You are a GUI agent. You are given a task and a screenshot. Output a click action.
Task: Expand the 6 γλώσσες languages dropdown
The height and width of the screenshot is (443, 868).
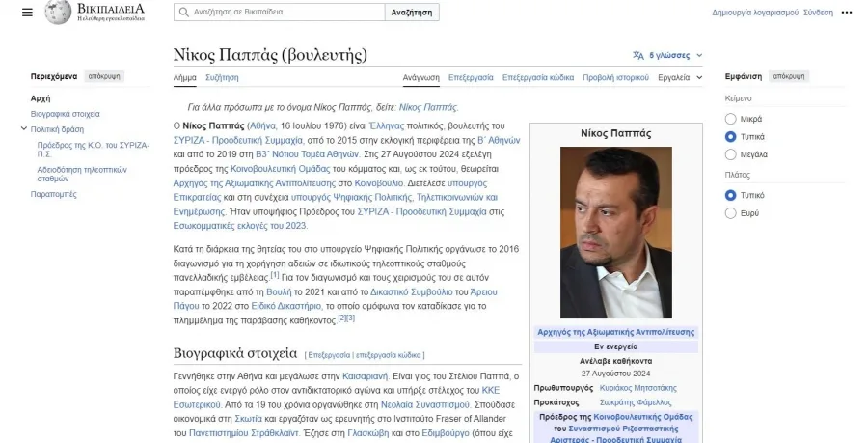(x=675, y=55)
